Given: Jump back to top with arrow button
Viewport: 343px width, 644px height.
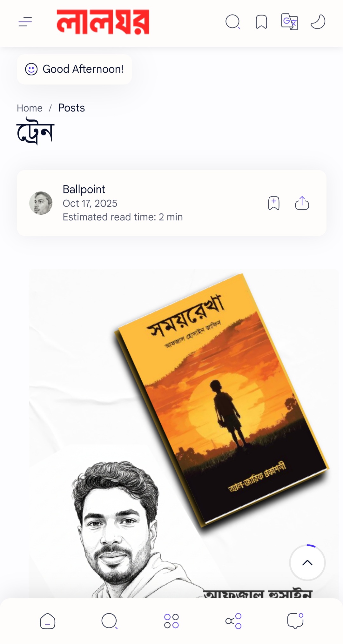Looking at the screenshot, I should [x=307, y=563].
